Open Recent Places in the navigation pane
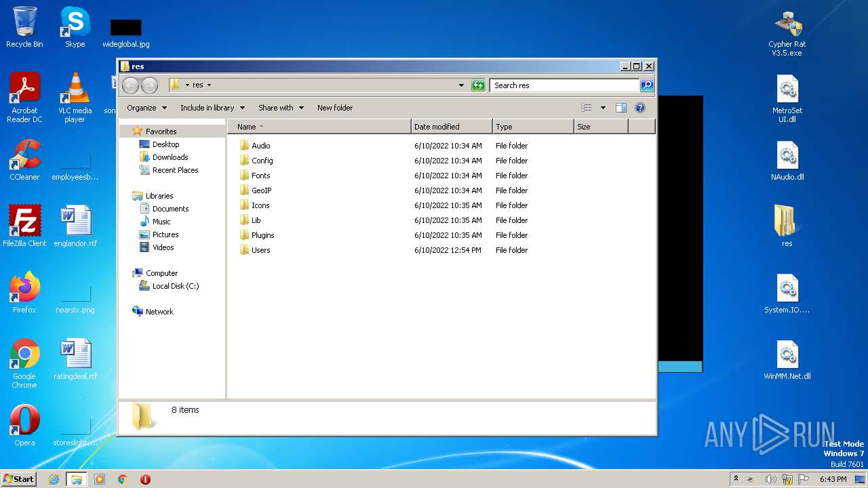The height and width of the screenshot is (488, 868). click(x=175, y=170)
